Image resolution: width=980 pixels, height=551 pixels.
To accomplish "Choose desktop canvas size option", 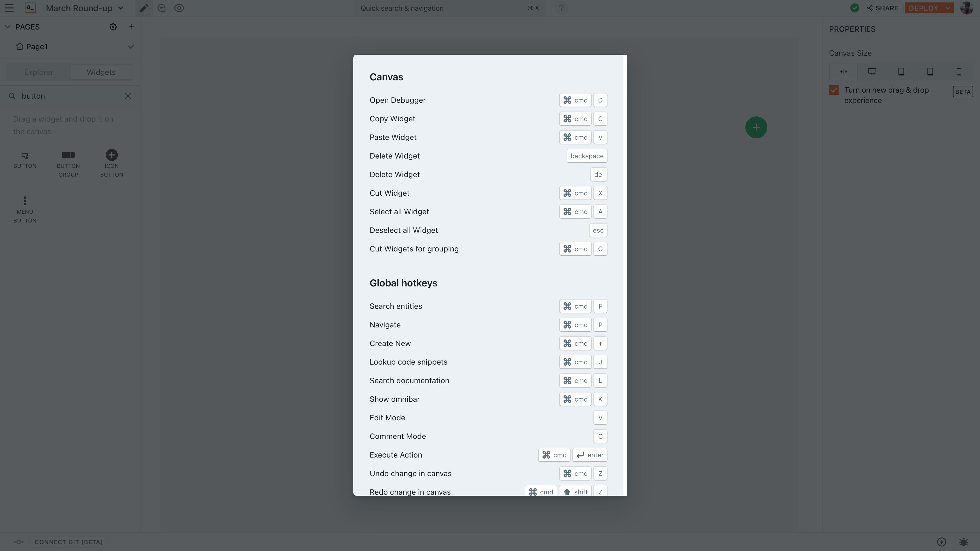I will pos(872,72).
